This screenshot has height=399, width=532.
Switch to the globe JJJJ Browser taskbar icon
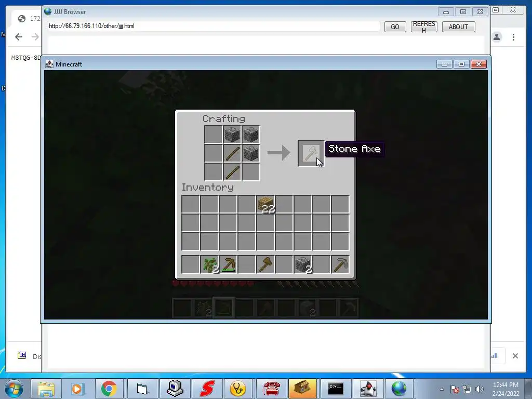pos(399,389)
